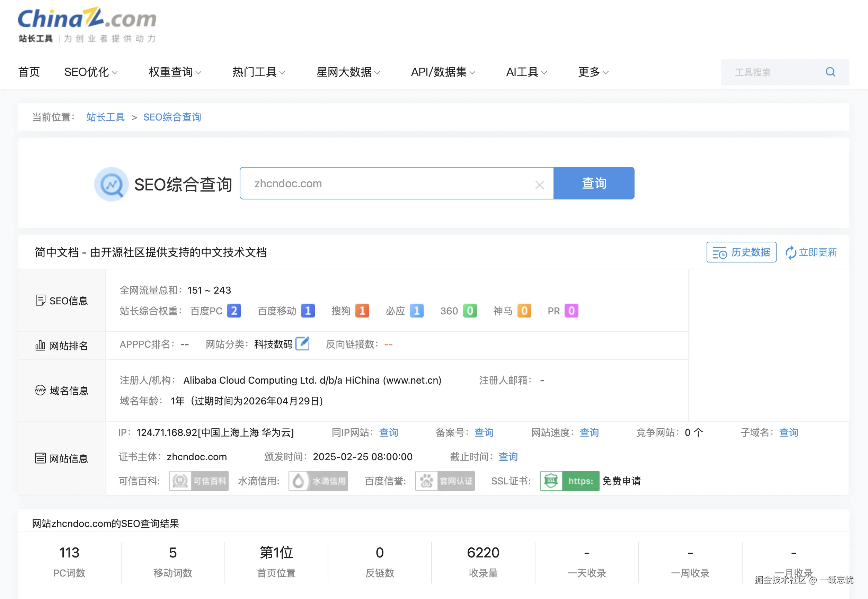Click the green SSL https badge
The height and width of the screenshot is (599, 868).
(x=569, y=481)
